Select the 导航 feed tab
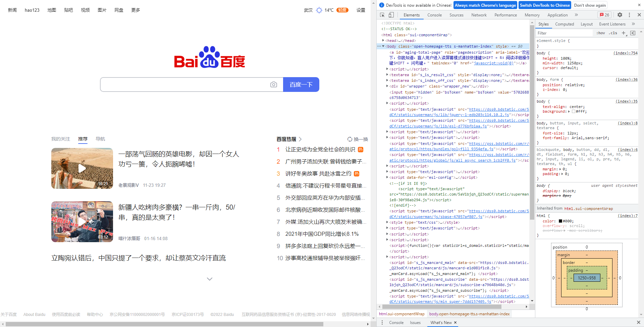This screenshot has width=644, height=327. [x=100, y=139]
